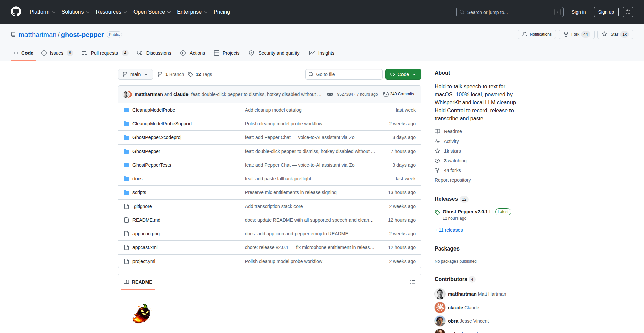Switch to the Issues tab
This screenshot has height=333, width=644.
(x=57, y=53)
